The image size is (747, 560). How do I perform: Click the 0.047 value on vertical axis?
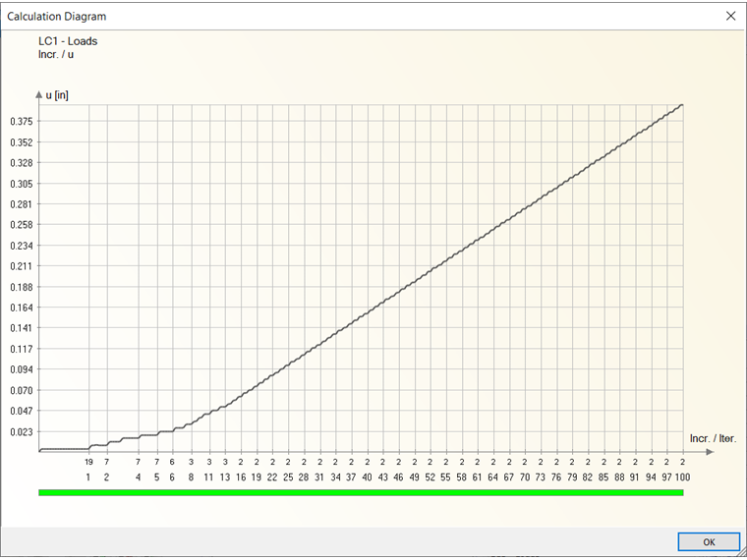click(21, 411)
